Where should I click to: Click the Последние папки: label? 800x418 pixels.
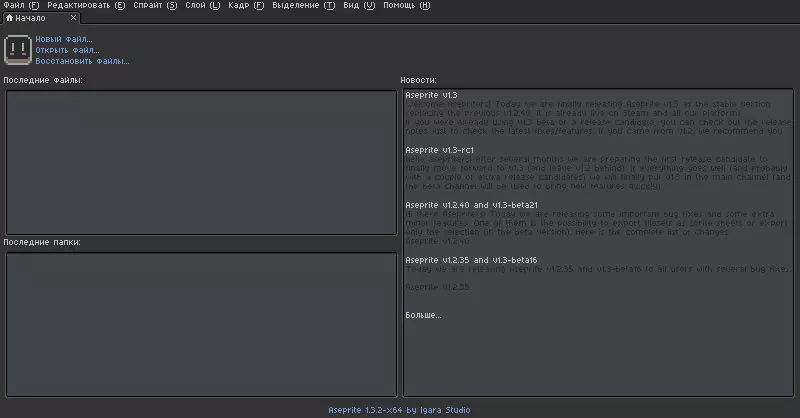coord(42,242)
